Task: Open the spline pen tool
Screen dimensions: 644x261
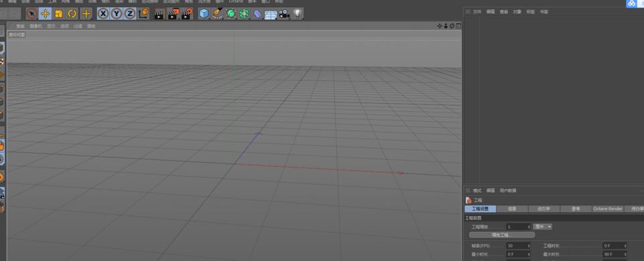Action: [x=217, y=13]
